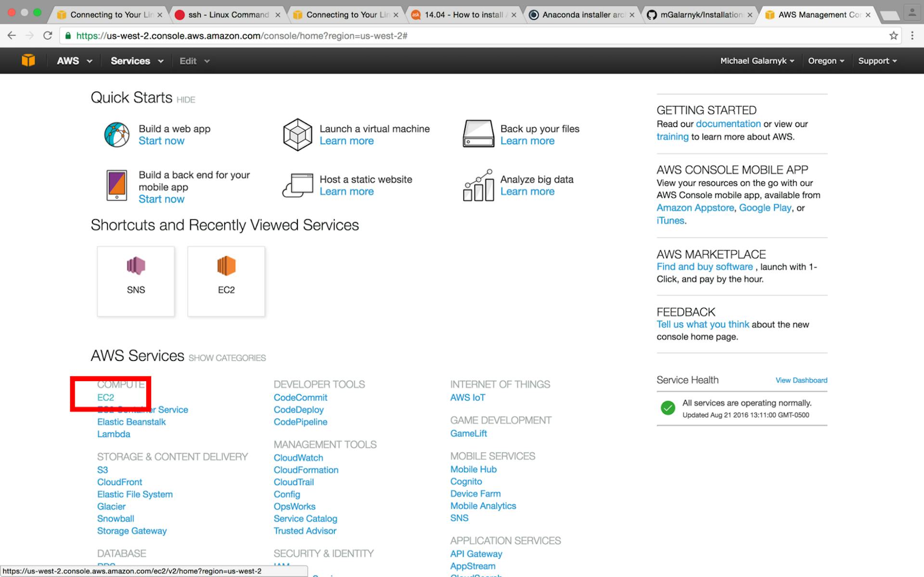This screenshot has height=577, width=924.
Task: Click the orange AWS cube logo
Action: pyautogui.click(x=28, y=60)
